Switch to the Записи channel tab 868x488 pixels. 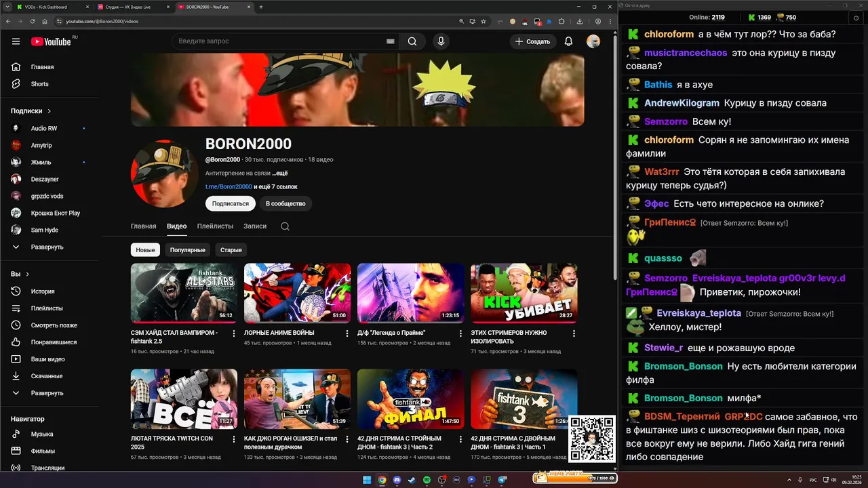click(255, 226)
